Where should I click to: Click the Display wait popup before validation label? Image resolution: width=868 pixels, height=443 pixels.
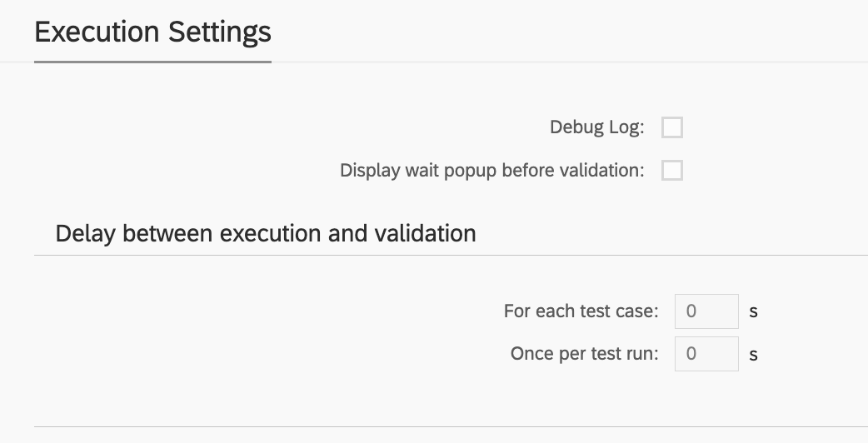coord(491,171)
